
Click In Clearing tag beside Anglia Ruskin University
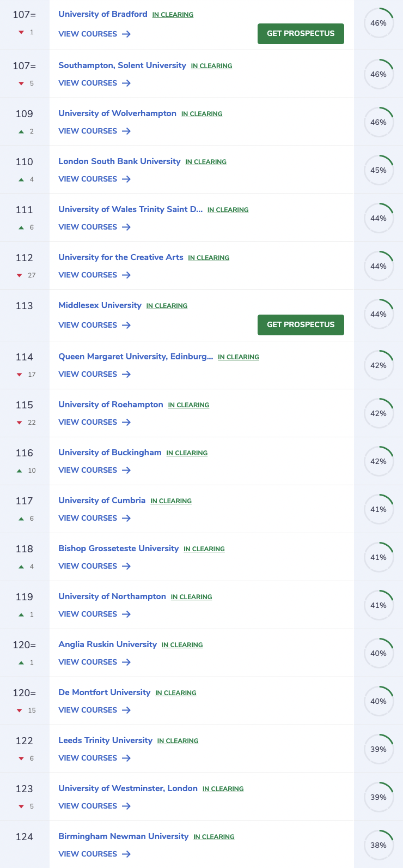coord(182,645)
